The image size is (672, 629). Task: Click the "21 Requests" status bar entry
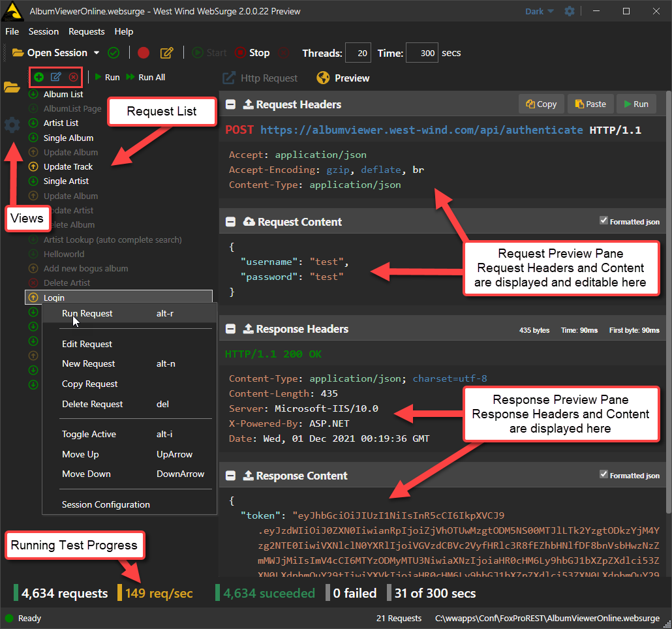click(399, 619)
